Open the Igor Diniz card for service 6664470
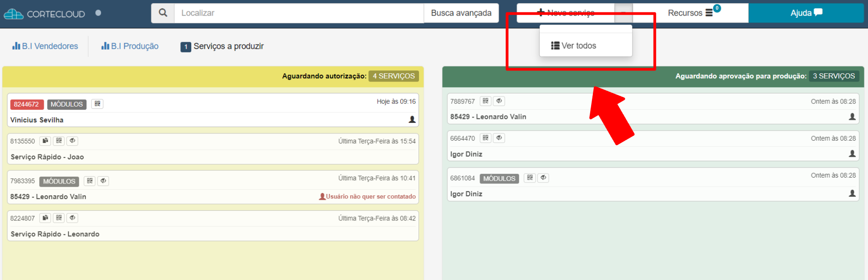 point(653,146)
